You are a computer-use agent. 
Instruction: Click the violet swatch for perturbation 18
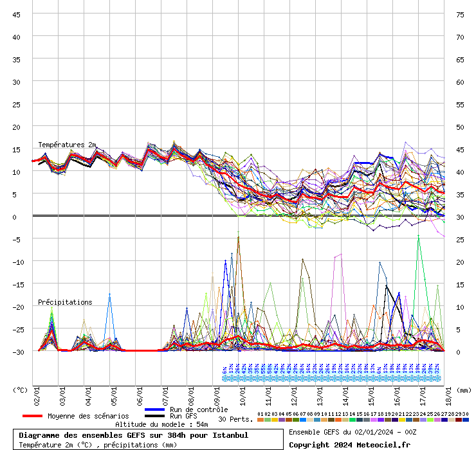381,420
